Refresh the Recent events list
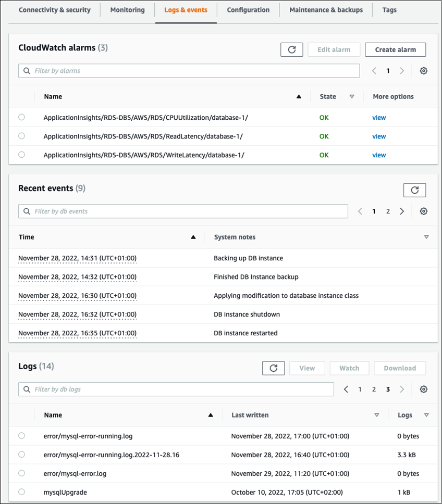The height and width of the screenshot is (504, 442). tap(414, 190)
